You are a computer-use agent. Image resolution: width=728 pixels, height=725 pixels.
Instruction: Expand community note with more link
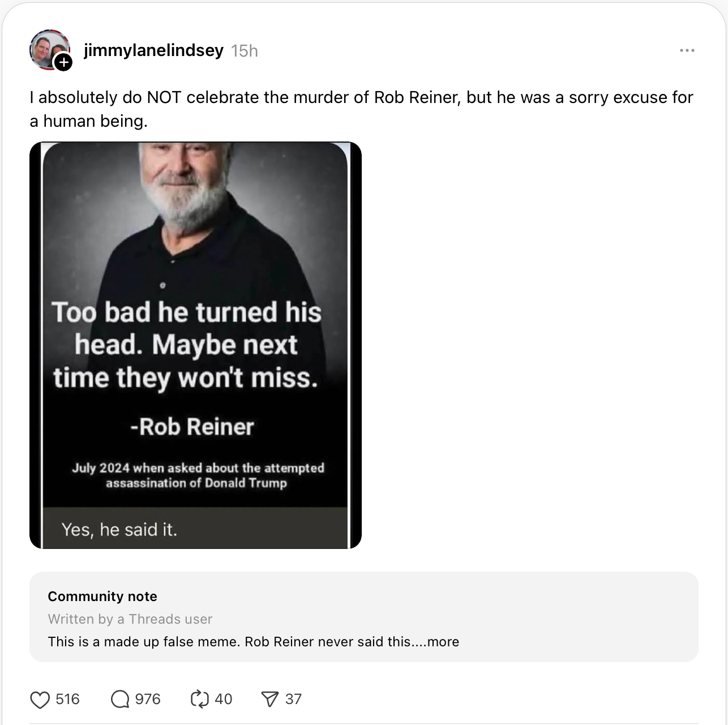tap(443, 642)
